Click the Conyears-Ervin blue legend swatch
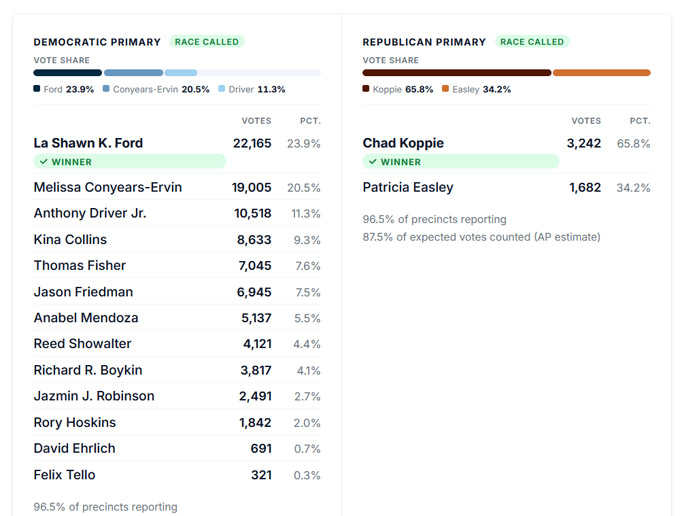 coord(106,89)
